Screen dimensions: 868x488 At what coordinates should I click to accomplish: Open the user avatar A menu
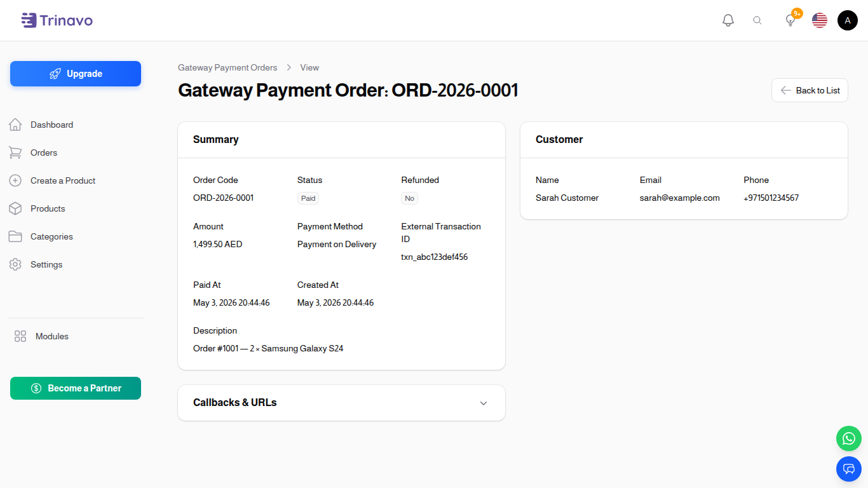(x=848, y=20)
